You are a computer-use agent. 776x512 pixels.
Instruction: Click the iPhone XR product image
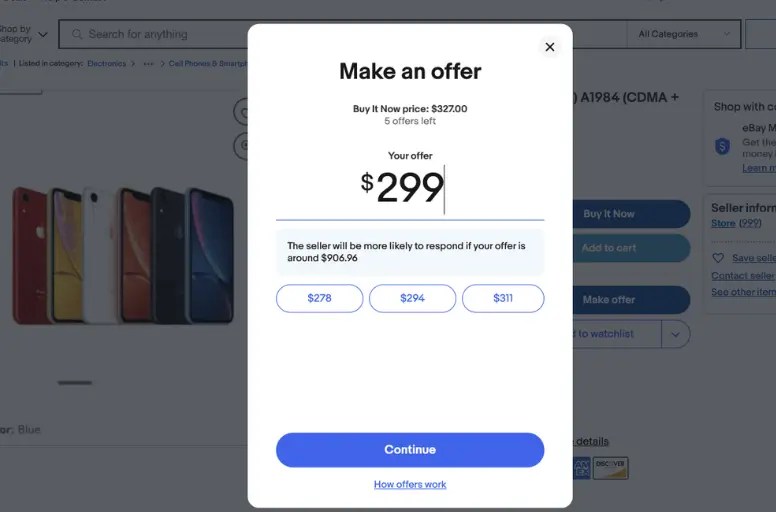pos(122,255)
